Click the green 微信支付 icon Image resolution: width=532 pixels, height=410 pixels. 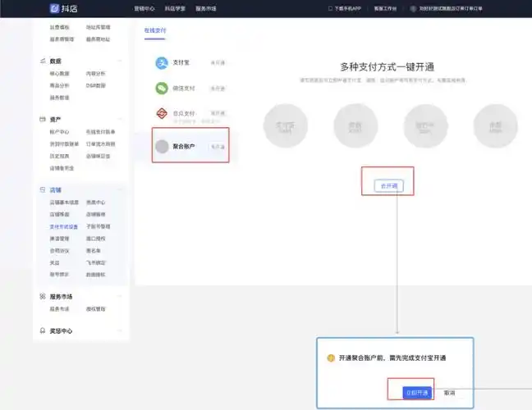coord(162,89)
